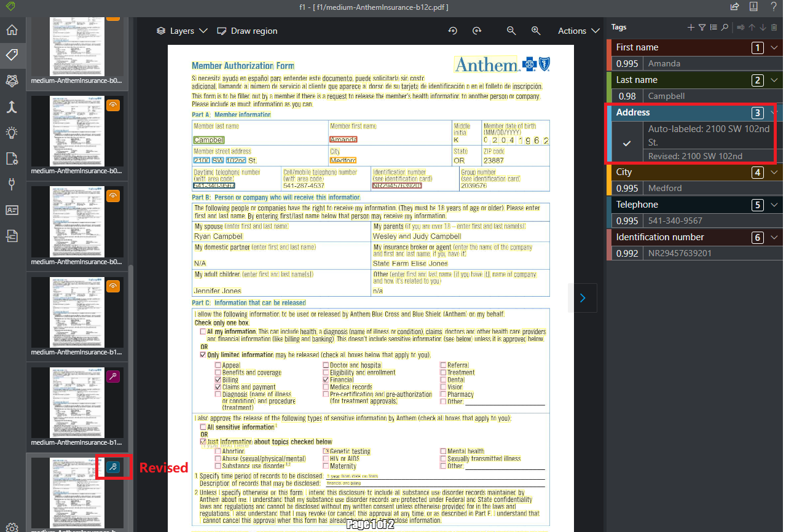
Task: Move tag up with arrow icon
Action: tap(752, 27)
